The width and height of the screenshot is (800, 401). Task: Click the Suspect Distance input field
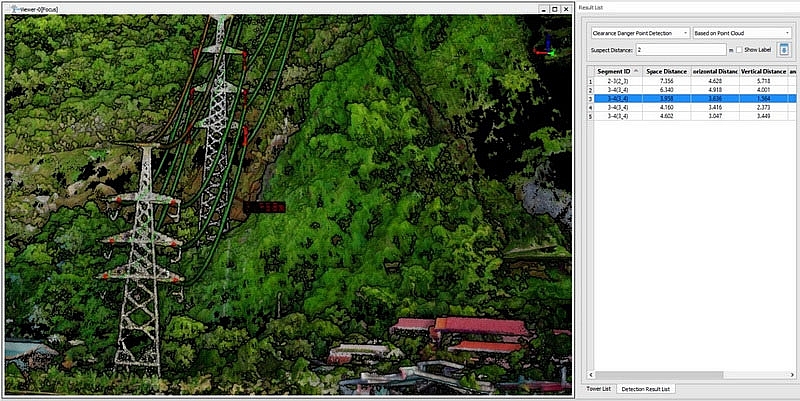pos(681,49)
